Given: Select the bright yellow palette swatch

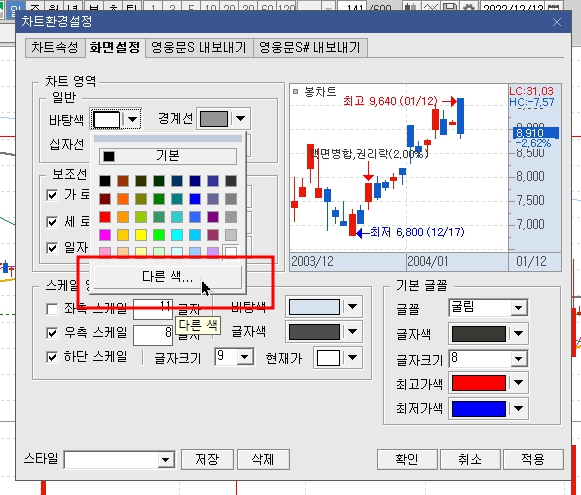Looking at the screenshot, I should pos(141,235).
